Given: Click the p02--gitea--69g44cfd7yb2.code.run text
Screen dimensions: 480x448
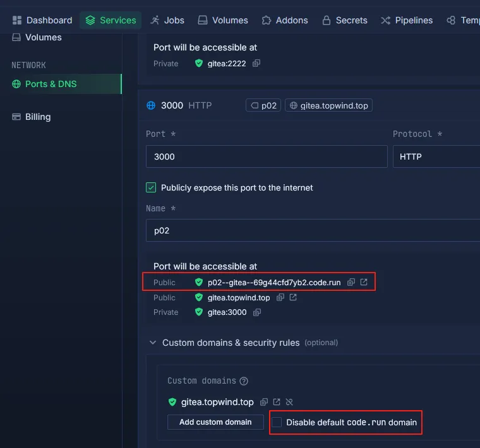Looking at the screenshot, I should point(274,282).
